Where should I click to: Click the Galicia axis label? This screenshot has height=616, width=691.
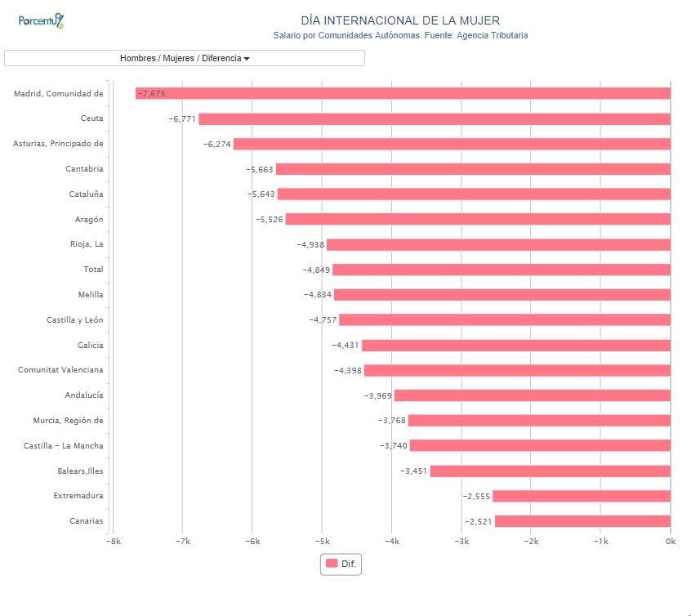(x=90, y=346)
